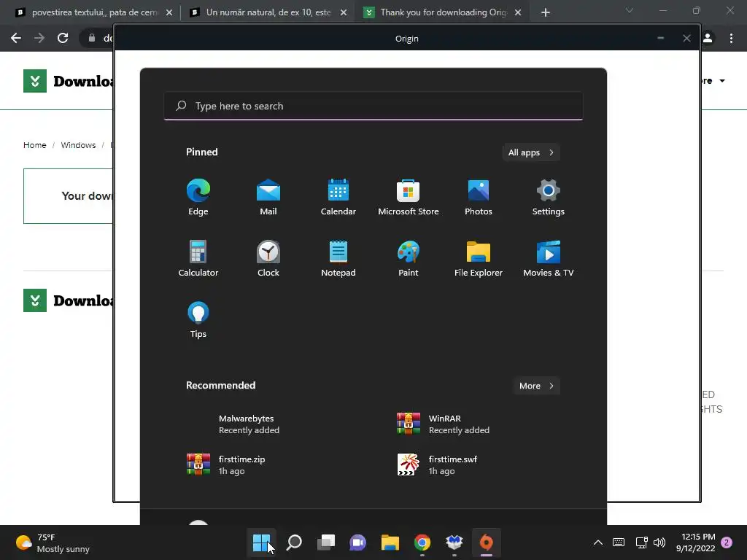Click Type here to search field
This screenshot has width=747, height=560.
point(373,106)
